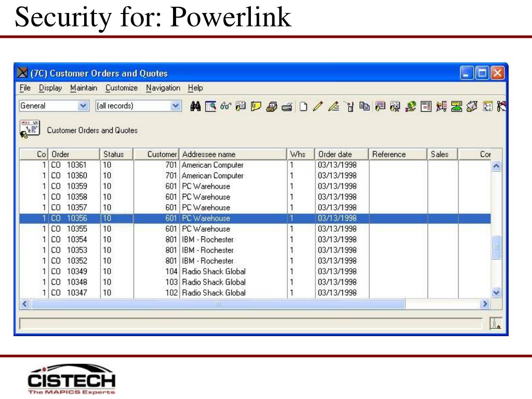This screenshot has width=532, height=399.
Task: Click the Order date column header
Action: (x=342, y=154)
